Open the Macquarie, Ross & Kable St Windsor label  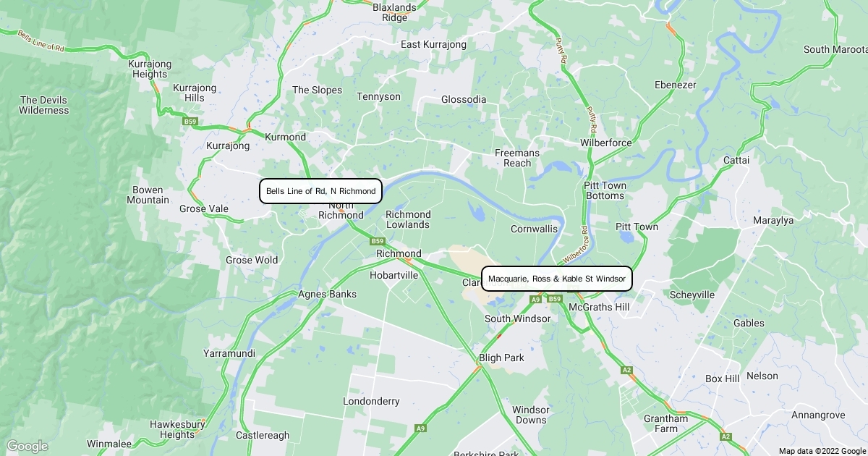pyautogui.click(x=557, y=279)
